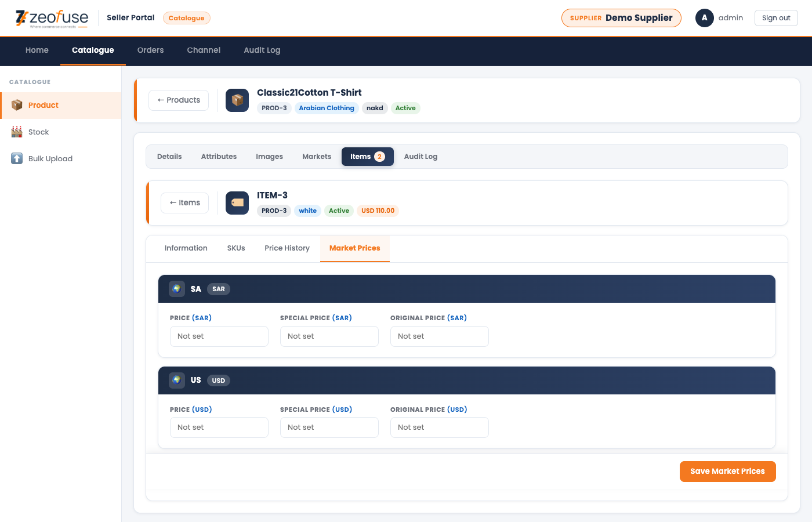Click the US Special Price (USD) field
The width and height of the screenshot is (812, 522).
tap(329, 427)
